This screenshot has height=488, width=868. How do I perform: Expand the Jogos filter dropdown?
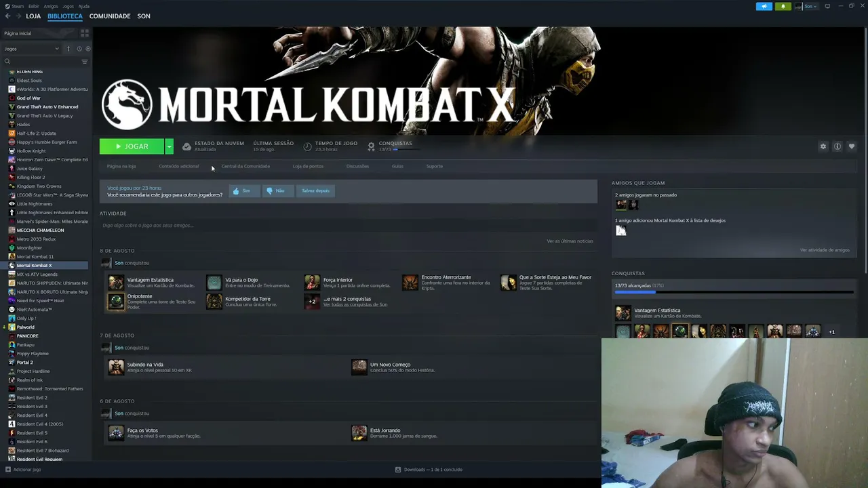pos(31,49)
